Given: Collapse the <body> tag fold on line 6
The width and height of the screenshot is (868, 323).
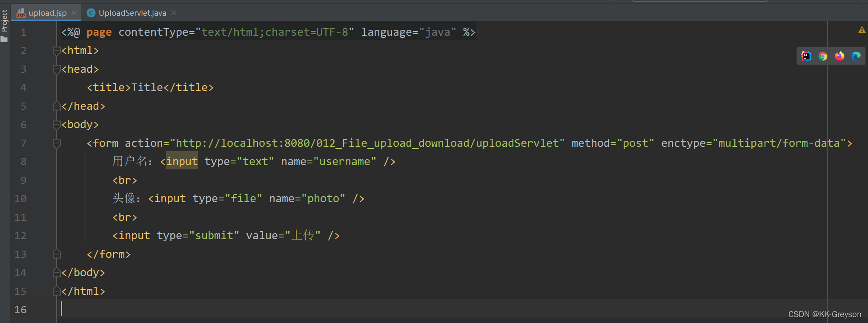Looking at the screenshot, I should [x=57, y=125].
